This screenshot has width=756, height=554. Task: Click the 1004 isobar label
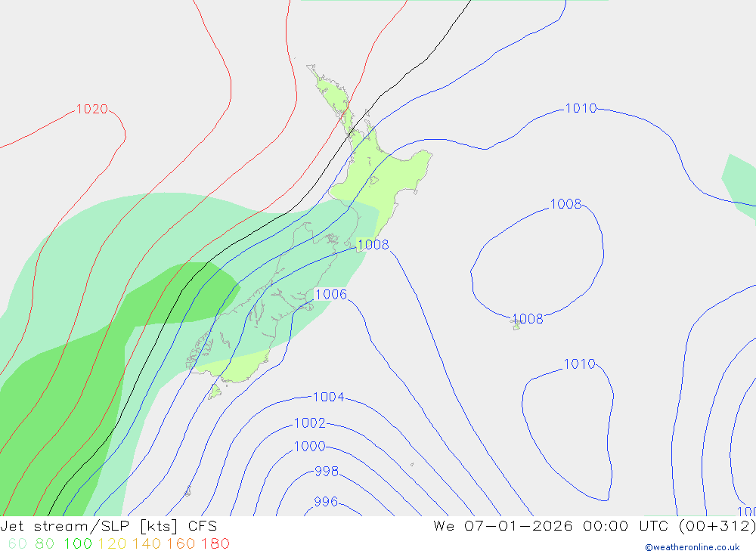tap(328, 397)
